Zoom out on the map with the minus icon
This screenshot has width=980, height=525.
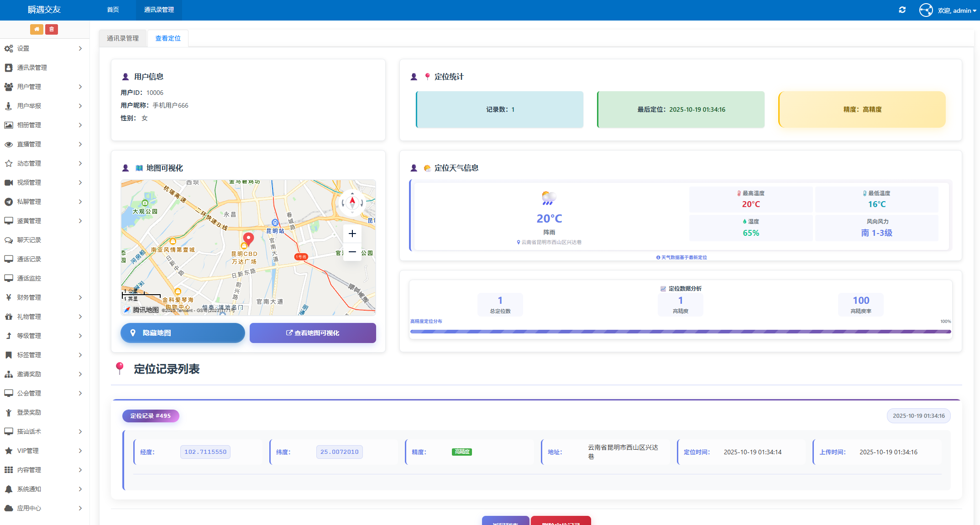pos(352,252)
